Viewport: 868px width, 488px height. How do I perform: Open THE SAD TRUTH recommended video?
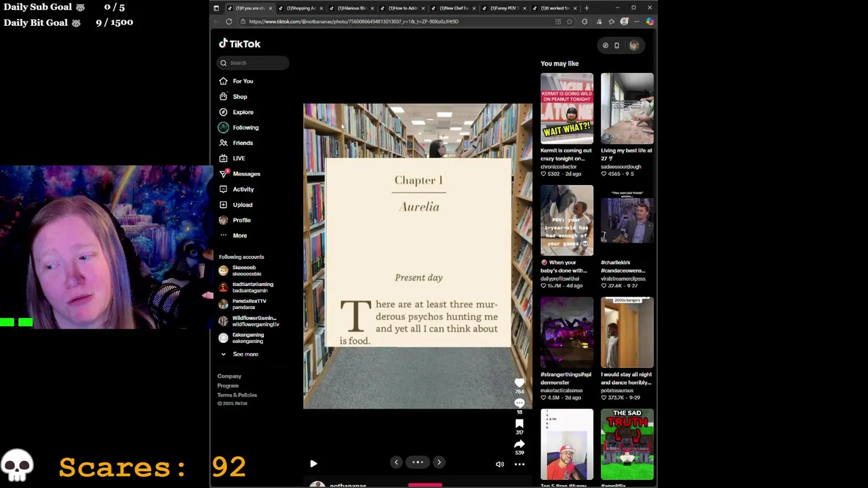coord(627,444)
